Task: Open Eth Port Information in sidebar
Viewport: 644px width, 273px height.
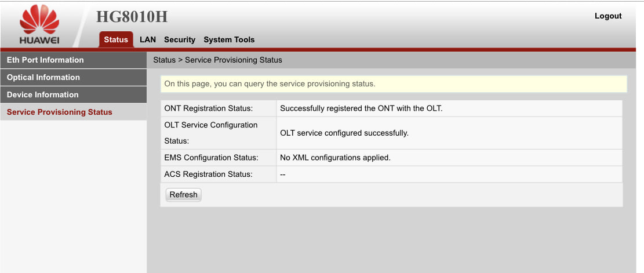Action: (45, 60)
